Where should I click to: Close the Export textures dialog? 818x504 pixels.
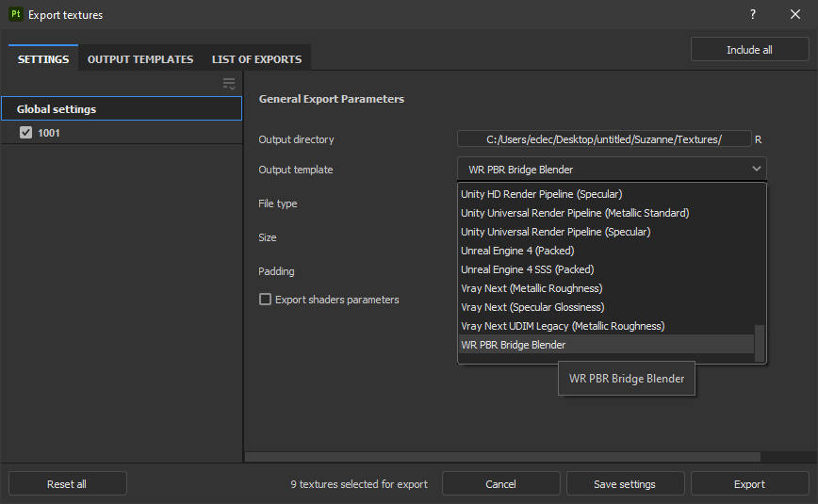pos(795,14)
